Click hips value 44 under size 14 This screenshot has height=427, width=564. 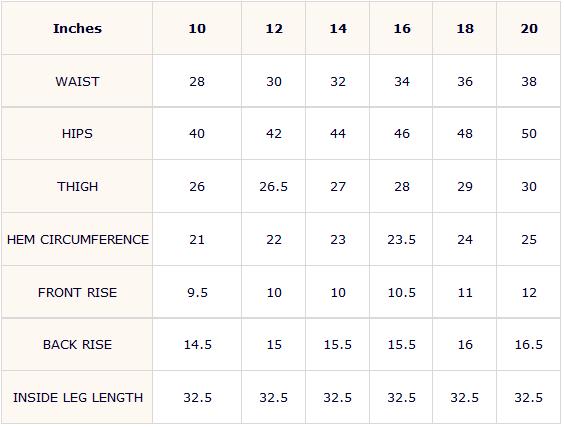click(338, 133)
